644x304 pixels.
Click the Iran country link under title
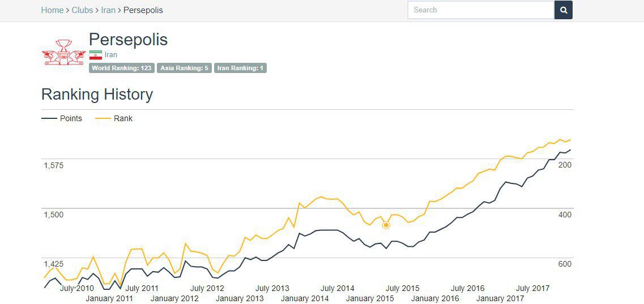pyautogui.click(x=111, y=55)
